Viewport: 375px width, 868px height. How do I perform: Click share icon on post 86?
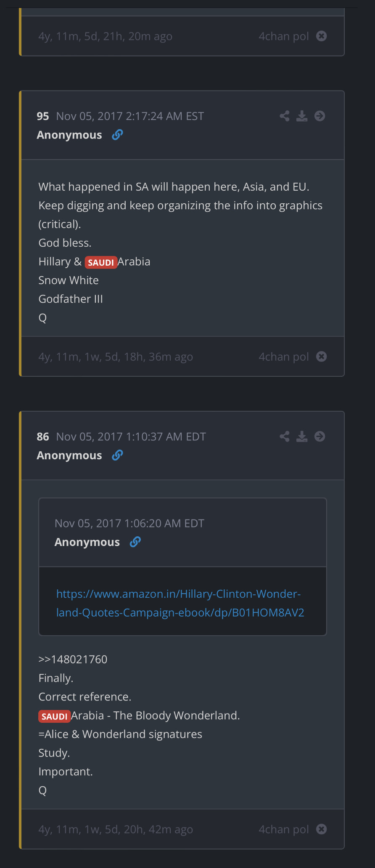point(285,437)
